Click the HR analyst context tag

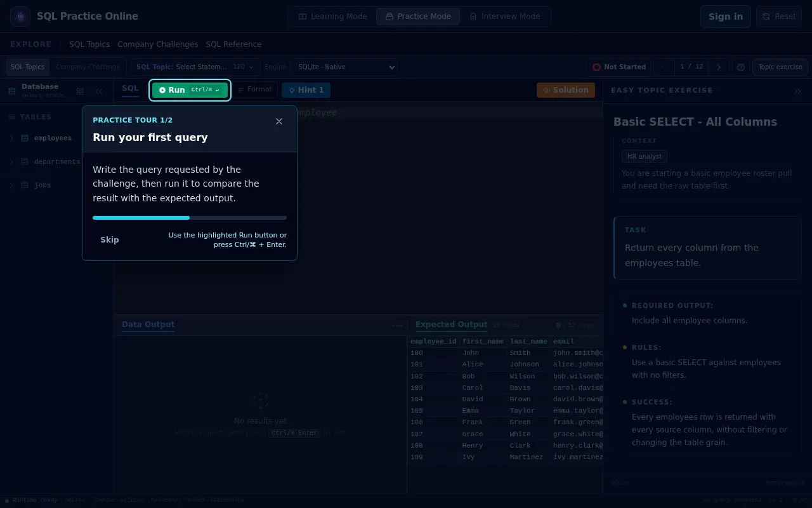point(645,156)
